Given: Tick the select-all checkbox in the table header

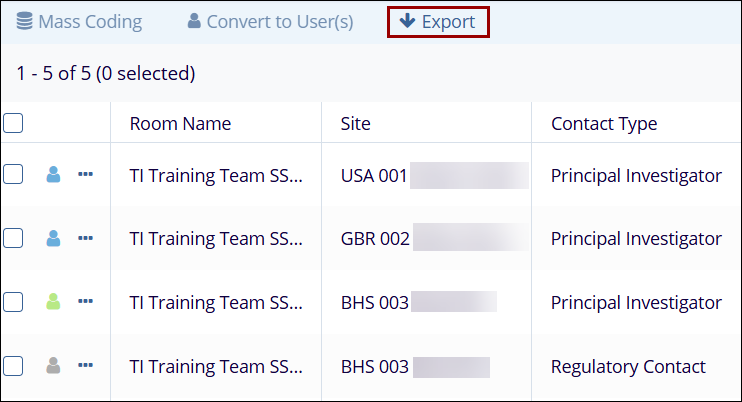Looking at the screenshot, I should [13, 124].
